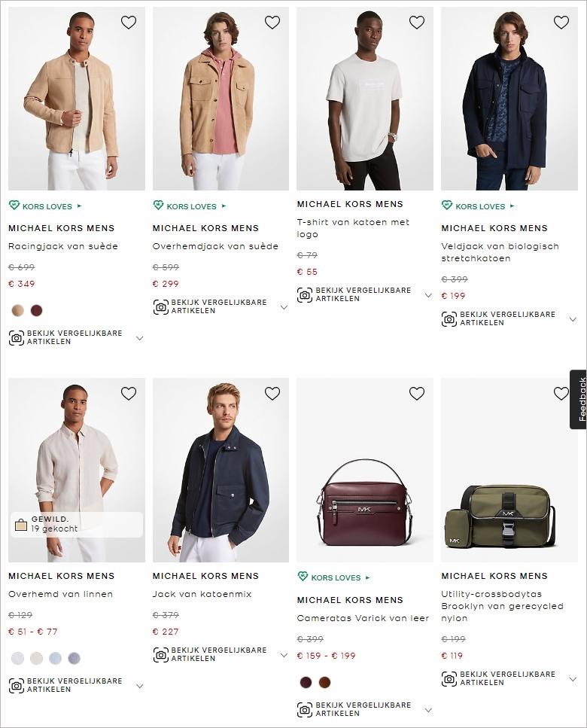This screenshot has height=728, width=587.
Task: Open Veldjack navy jacket product image
Action: (x=509, y=99)
